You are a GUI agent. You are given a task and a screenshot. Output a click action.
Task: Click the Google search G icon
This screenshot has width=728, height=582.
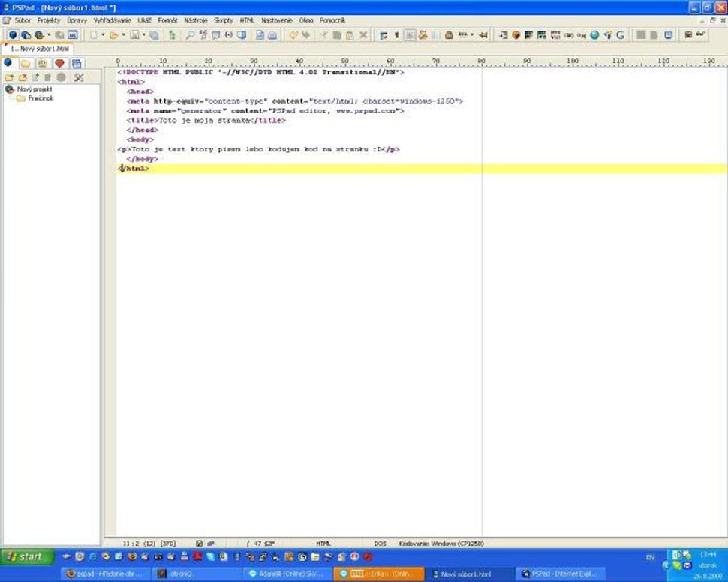pyautogui.click(x=620, y=35)
